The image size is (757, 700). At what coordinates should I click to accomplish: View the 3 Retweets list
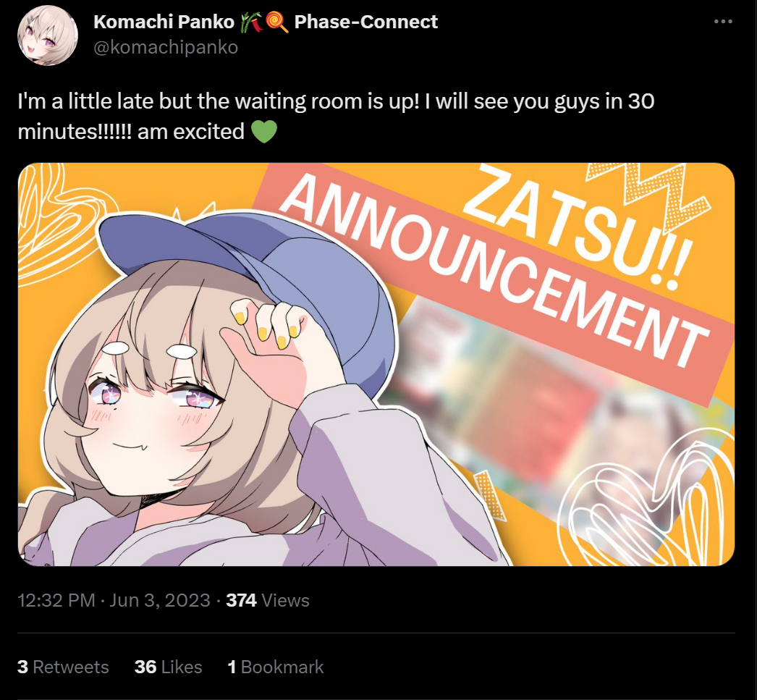[x=63, y=667]
